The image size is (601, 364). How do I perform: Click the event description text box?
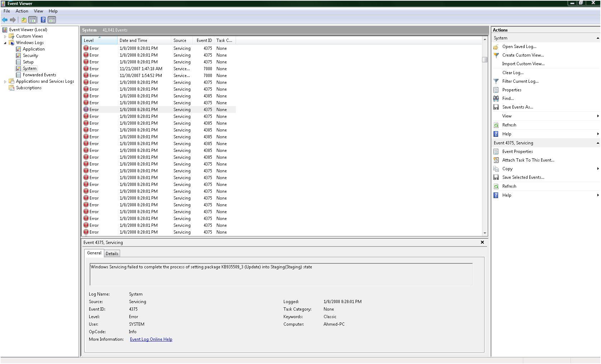[x=281, y=274]
